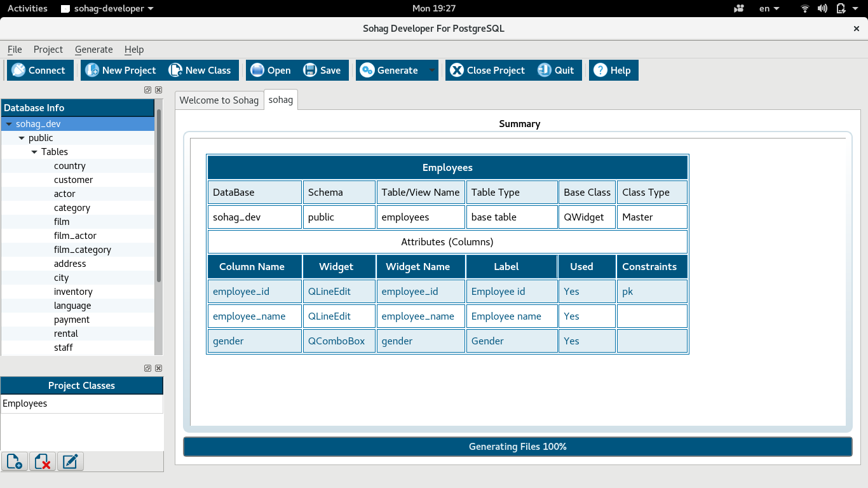Select the actor table

pyautogui.click(x=65, y=194)
